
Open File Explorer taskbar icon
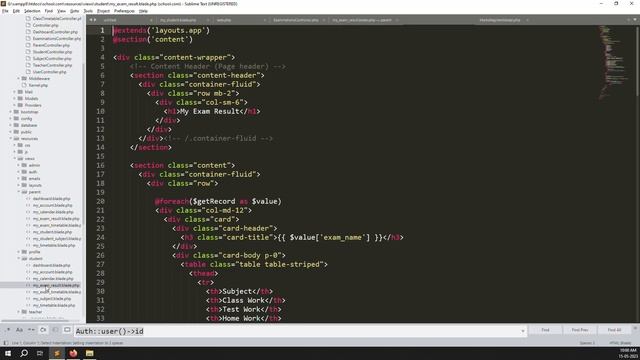[90, 353]
